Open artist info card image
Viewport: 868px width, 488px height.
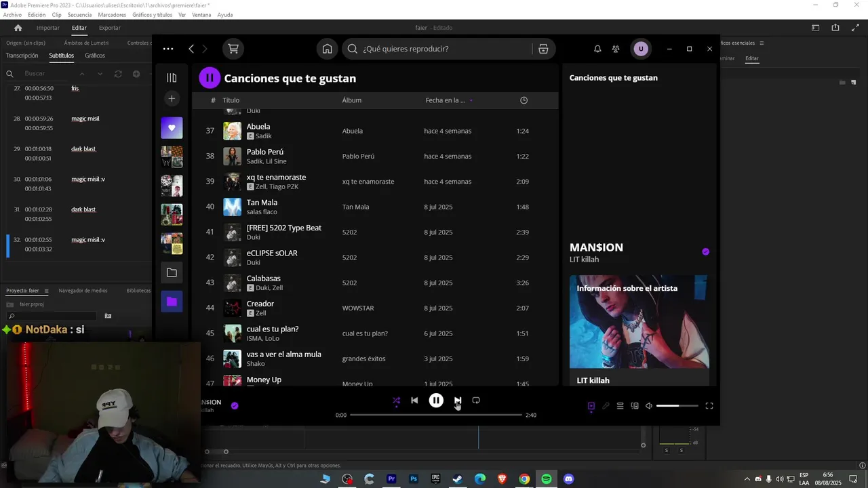[x=639, y=321]
